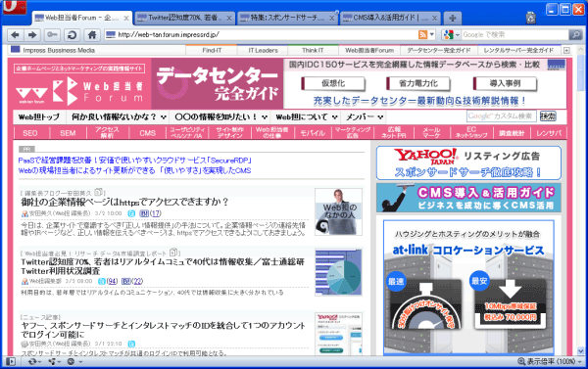The width and height of the screenshot is (588, 369).
Task: Click the address bar URL field
Action: click(x=261, y=35)
